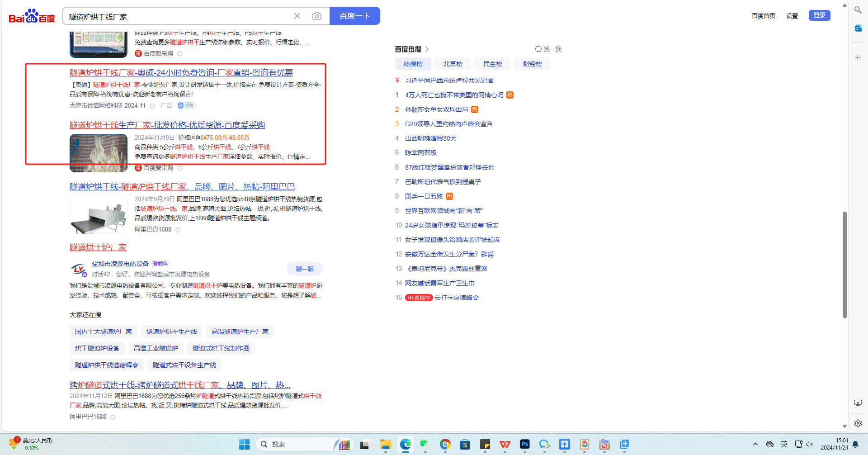Screen dimensions: 868x455
Task: Refresh the hot list with 换一换
Action: click(x=548, y=49)
